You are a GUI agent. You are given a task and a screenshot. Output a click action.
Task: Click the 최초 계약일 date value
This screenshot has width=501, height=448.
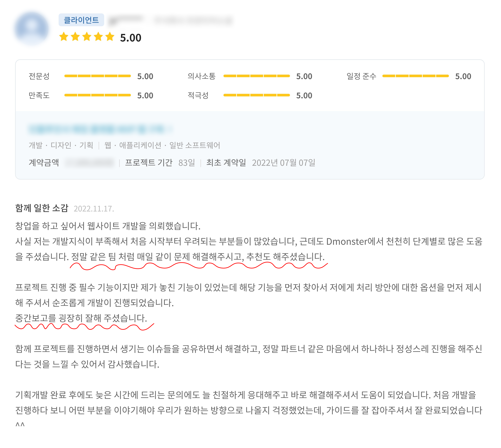[x=283, y=163]
